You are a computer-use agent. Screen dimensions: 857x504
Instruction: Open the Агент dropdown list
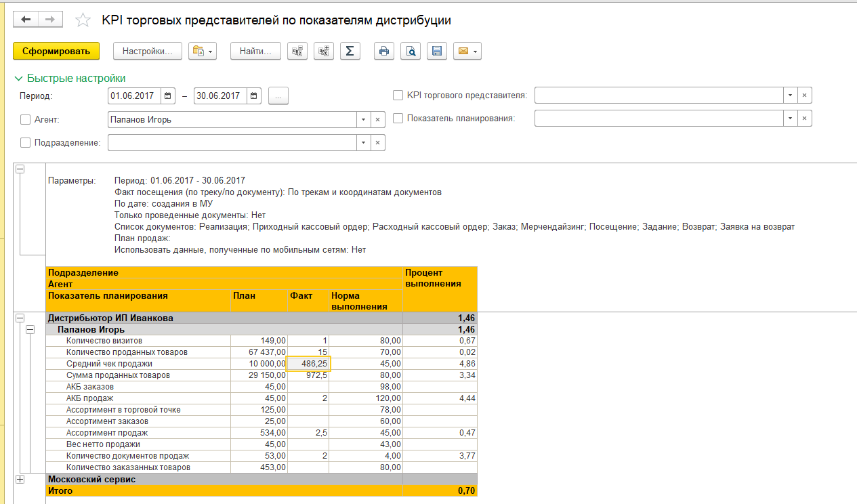click(x=364, y=120)
